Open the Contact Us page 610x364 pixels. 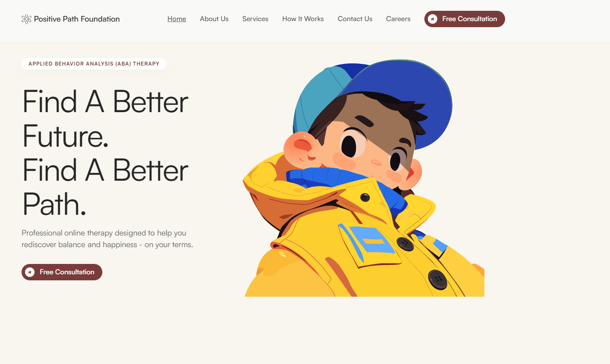pos(355,19)
